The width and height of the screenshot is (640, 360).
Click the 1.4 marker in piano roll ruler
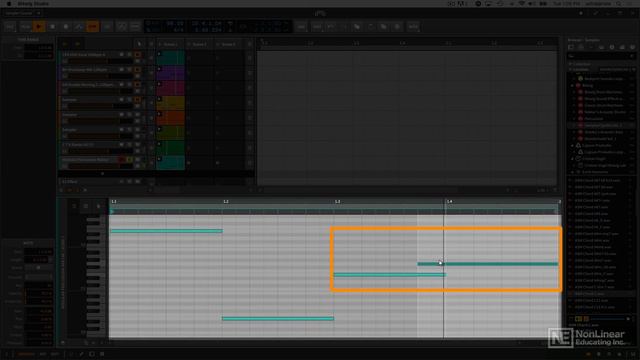(449, 202)
